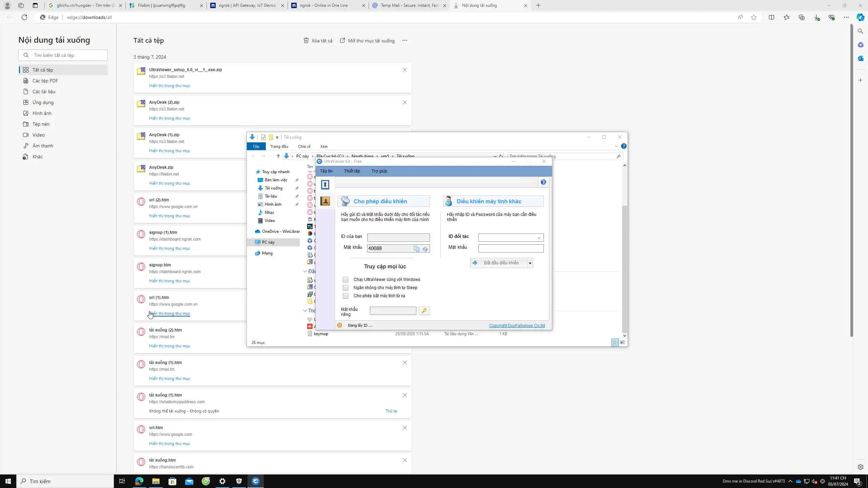This screenshot has height=488, width=868.
Task: Add this page to favorites star icon
Action: coord(753,17)
